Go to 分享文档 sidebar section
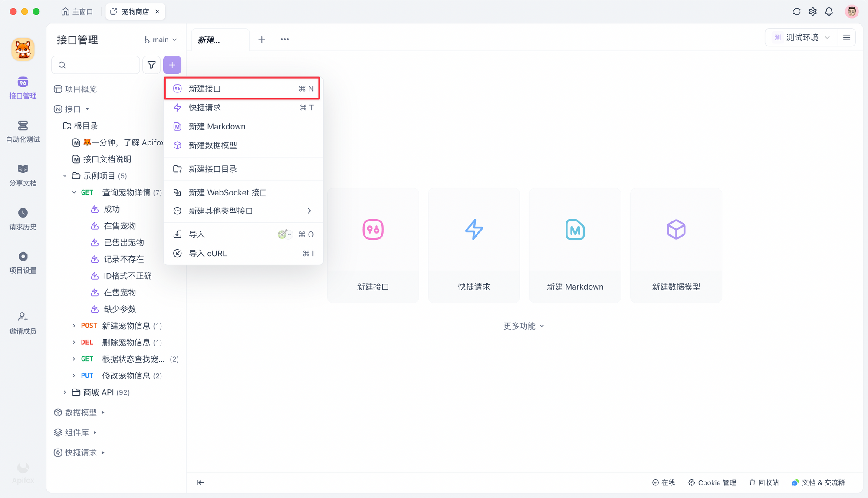Viewport: 868px width, 498px height. coord(23,175)
